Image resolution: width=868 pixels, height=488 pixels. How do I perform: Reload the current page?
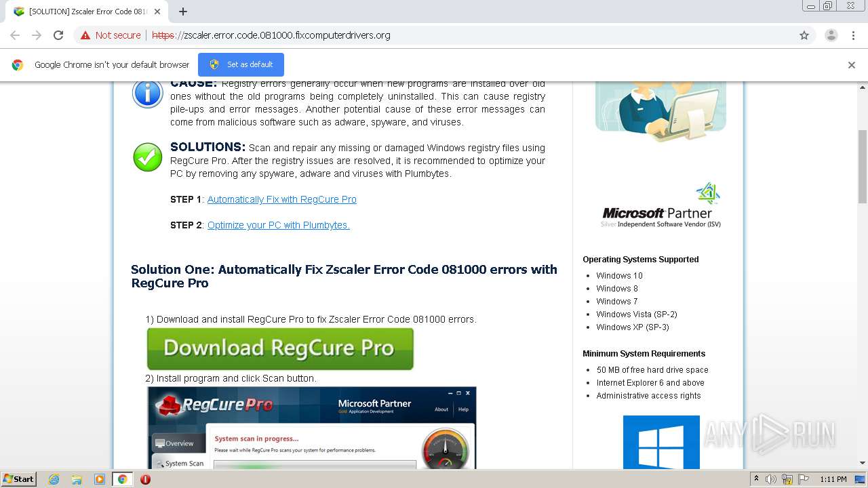(58, 35)
